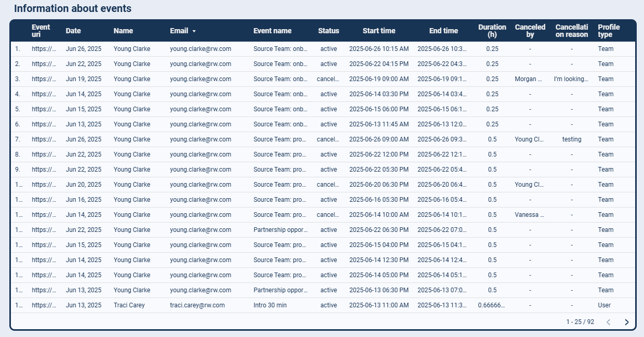Click row number 9. cell

pyautogui.click(x=18, y=170)
